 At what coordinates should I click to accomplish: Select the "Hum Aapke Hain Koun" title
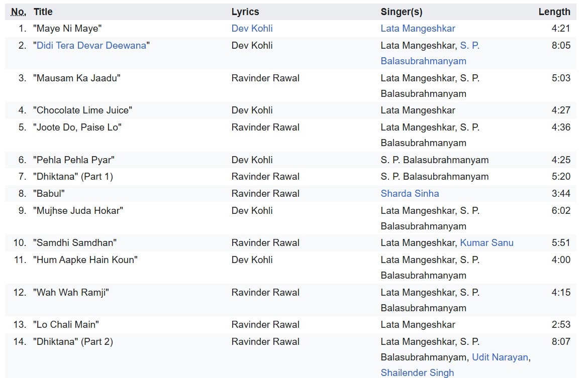tap(85, 260)
